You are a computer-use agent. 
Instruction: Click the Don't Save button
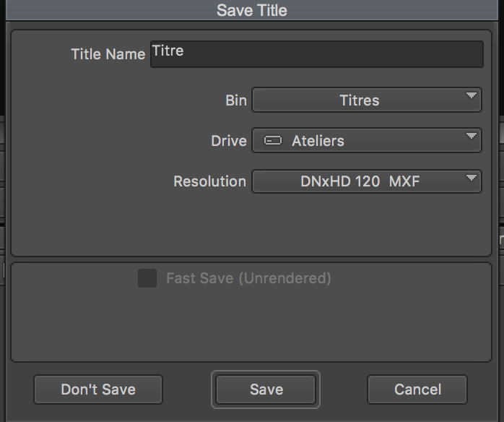98,389
